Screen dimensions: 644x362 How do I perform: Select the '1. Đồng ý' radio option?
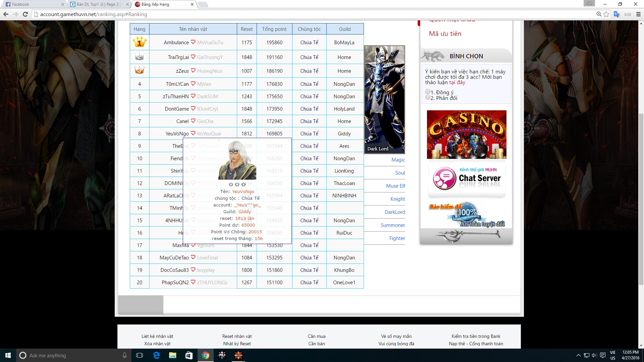pos(428,92)
